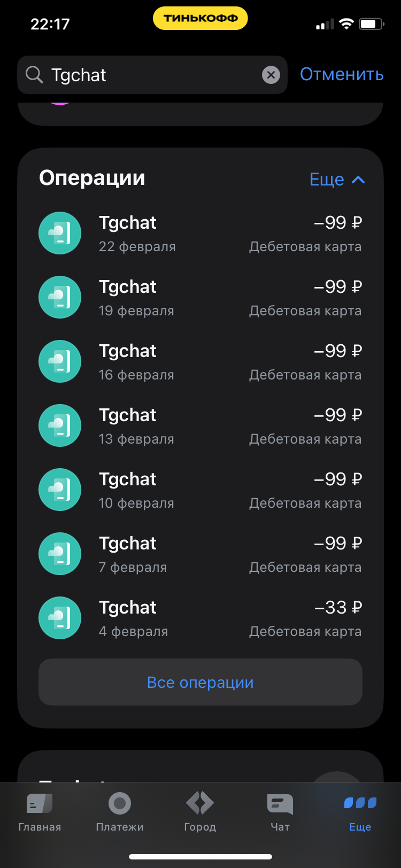The image size is (401, 868).
Task: Tap Tgchat merchant icon for 16 февраля
Action: 60,361
